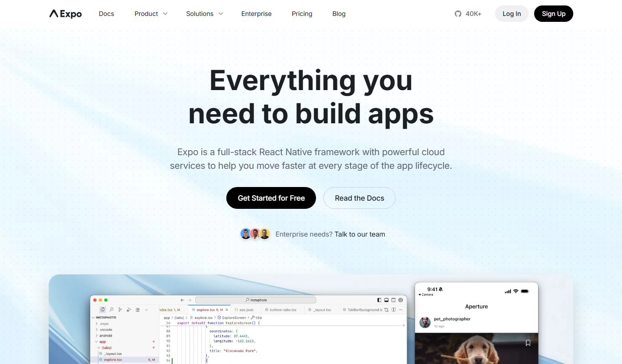Tap the bookmark icon on the dog photo

tap(528, 343)
